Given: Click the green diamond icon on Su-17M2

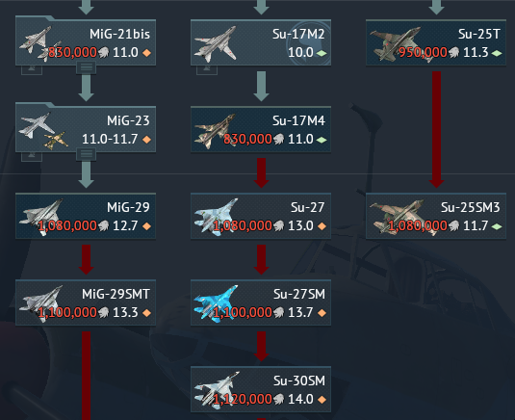Looking at the screenshot, I should (x=322, y=53).
